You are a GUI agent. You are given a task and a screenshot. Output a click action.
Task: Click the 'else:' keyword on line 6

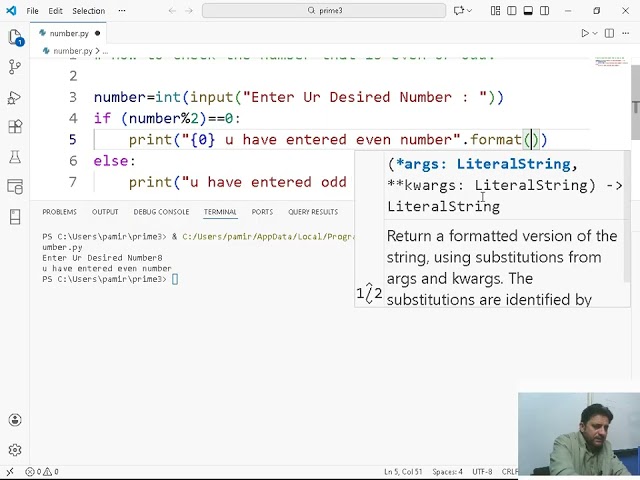coord(114,161)
